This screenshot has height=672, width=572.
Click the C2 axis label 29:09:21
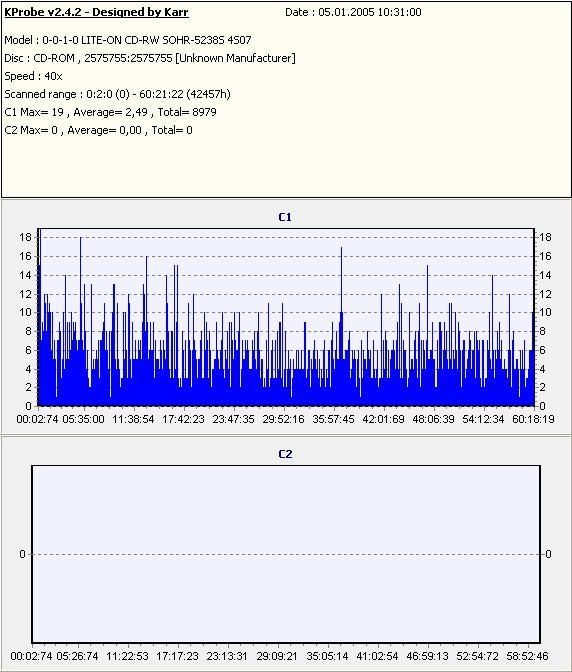point(278,656)
